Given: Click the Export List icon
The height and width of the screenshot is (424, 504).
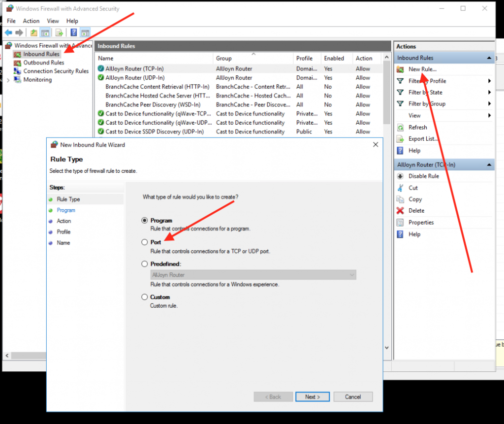Looking at the screenshot, I should [x=400, y=139].
